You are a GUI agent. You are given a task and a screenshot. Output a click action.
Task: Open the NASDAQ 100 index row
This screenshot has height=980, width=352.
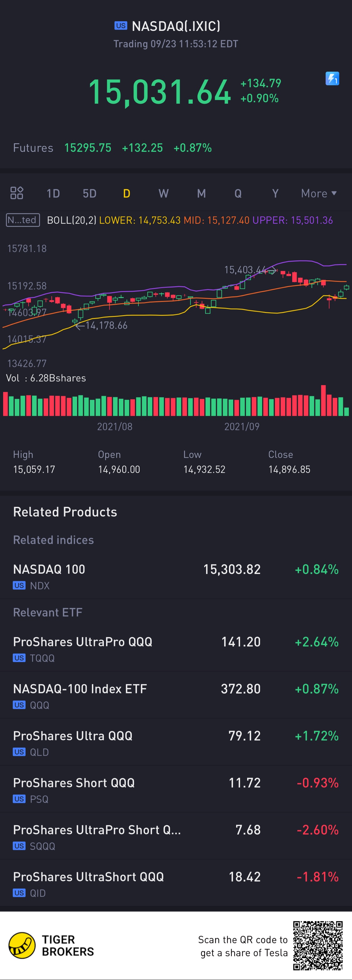coord(176,576)
